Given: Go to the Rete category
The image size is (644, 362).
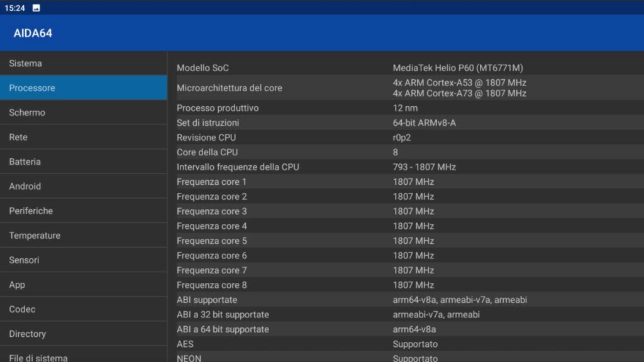Looking at the screenshot, I should [x=83, y=137].
